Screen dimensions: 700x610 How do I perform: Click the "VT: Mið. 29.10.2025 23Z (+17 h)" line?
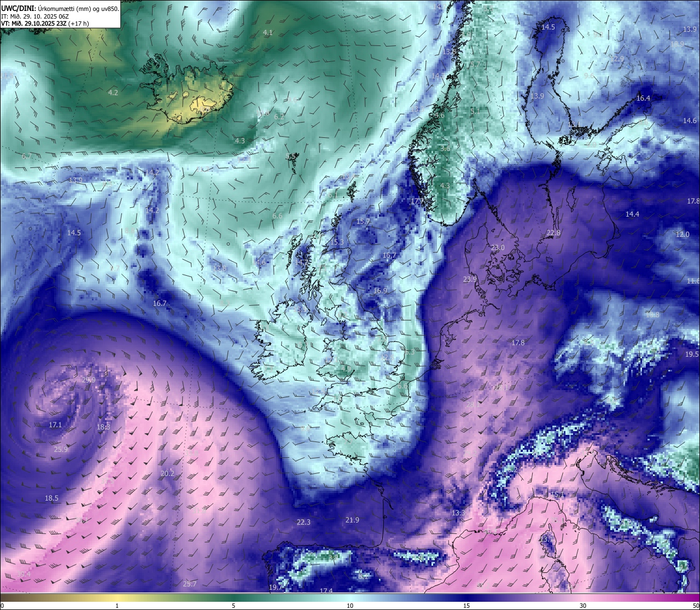point(45,24)
